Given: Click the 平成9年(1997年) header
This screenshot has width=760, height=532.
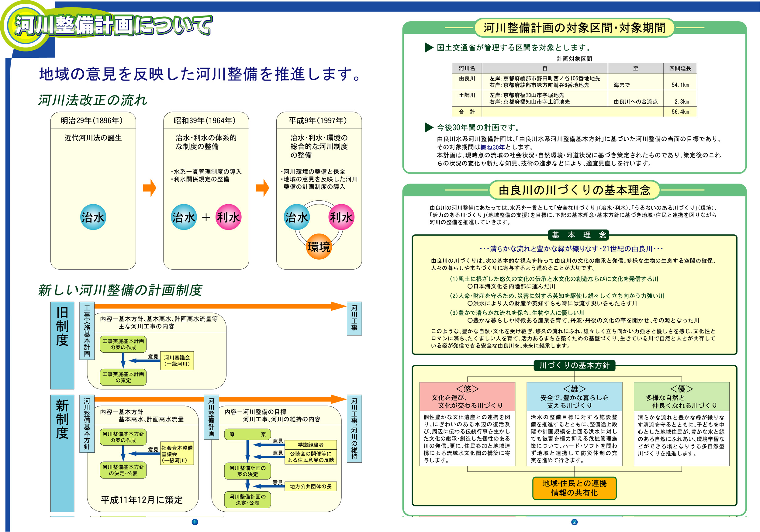Looking at the screenshot, I should (x=318, y=120).
